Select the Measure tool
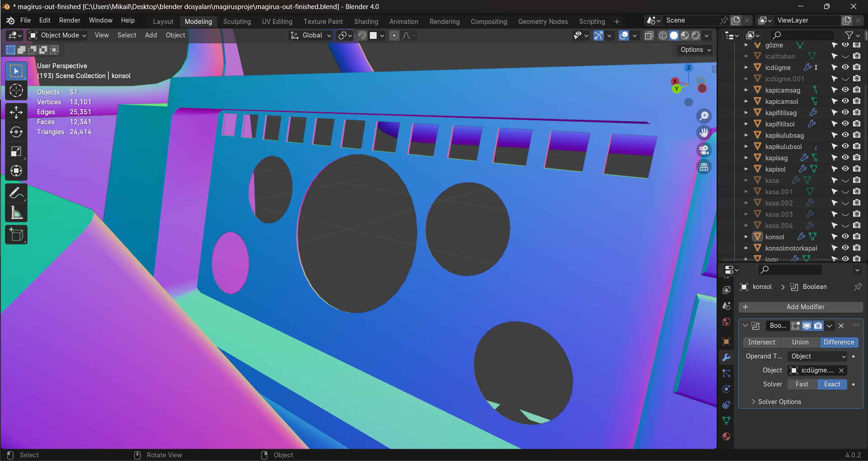The width and height of the screenshot is (868, 461). click(x=16, y=213)
